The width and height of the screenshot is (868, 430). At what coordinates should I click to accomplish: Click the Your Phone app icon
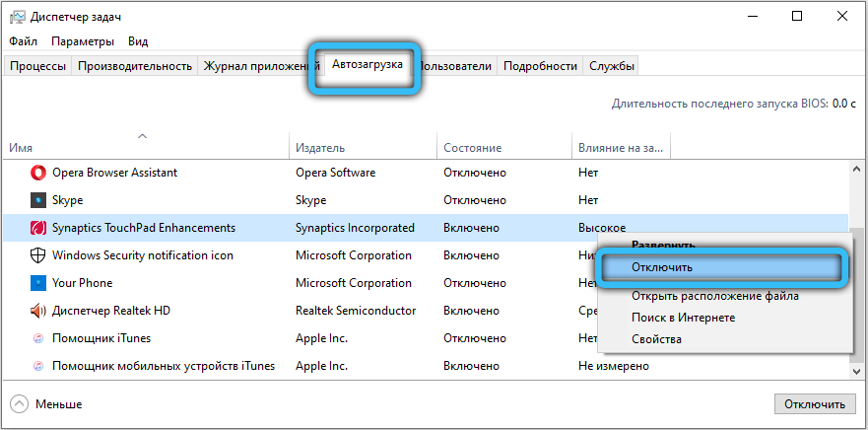38,283
